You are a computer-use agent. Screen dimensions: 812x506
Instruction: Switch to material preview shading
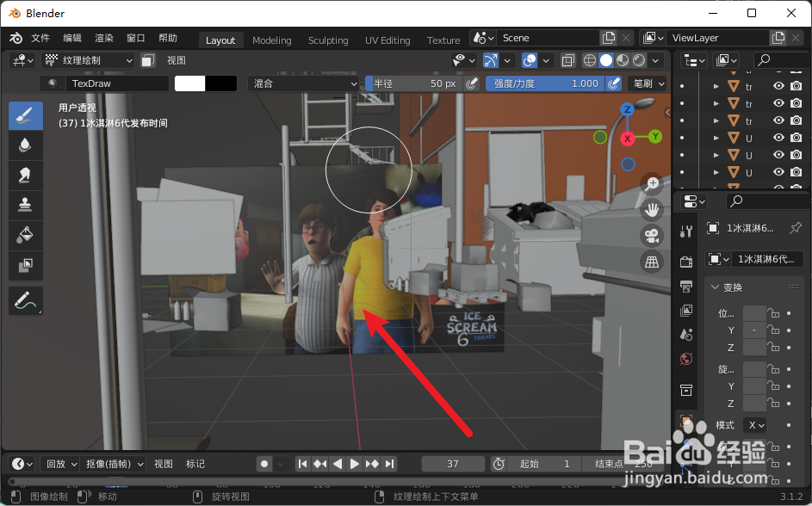pos(623,60)
